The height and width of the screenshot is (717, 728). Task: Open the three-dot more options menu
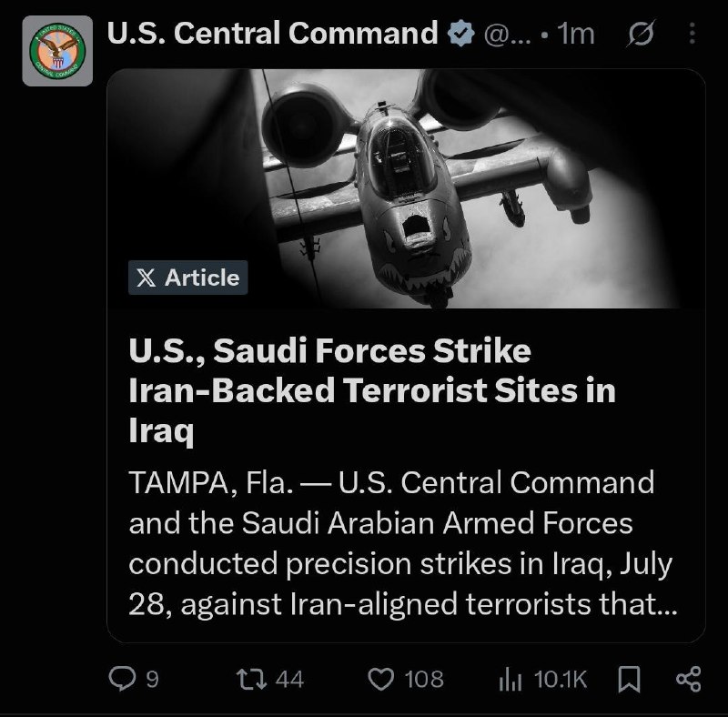(x=693, y=34)
